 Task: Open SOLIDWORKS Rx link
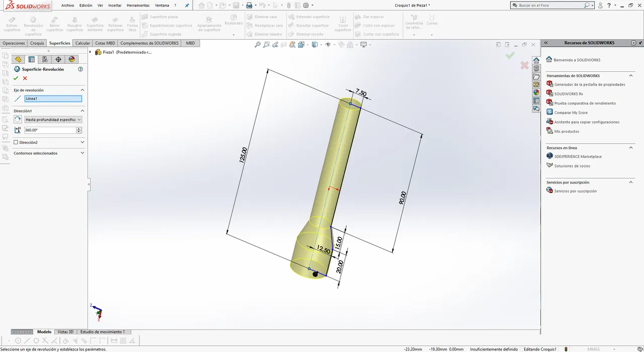coord(569,94)
